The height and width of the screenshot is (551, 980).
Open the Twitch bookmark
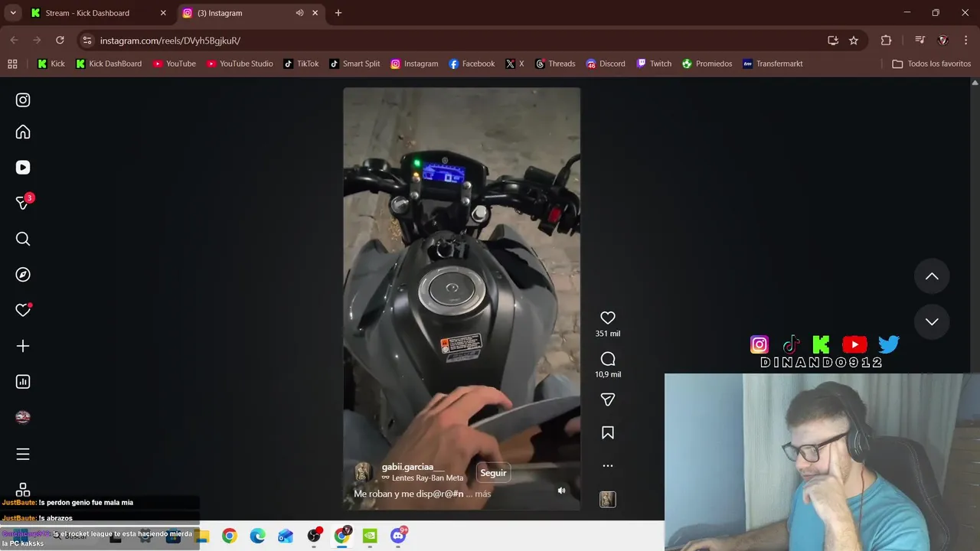click(654, 64)
